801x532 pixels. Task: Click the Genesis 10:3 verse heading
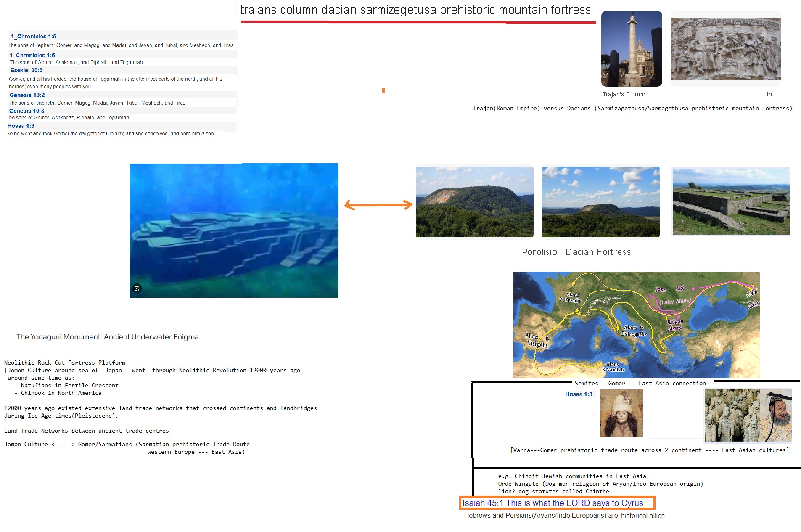(x=26, y=111)
